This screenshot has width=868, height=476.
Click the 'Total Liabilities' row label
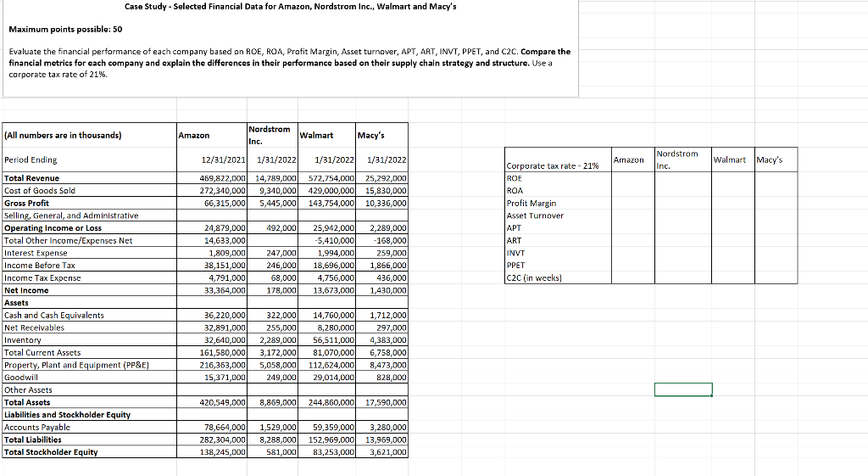click(x=33, y=440)
